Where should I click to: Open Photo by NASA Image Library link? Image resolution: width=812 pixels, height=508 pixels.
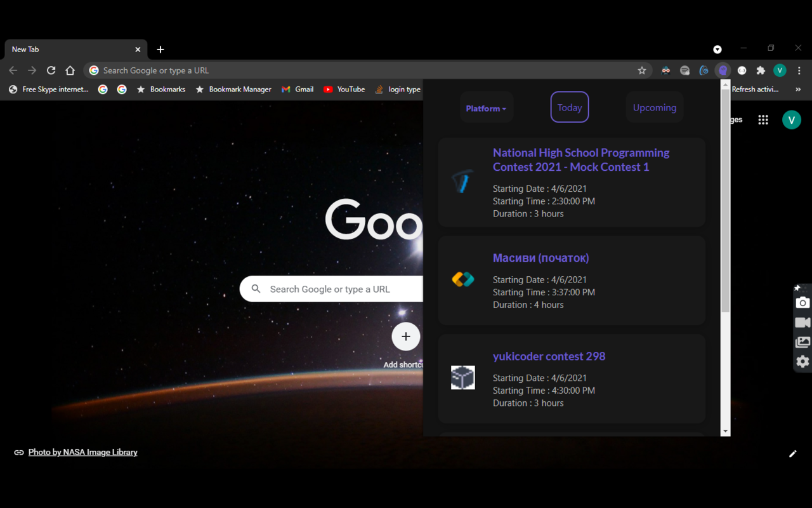coord(82,452)
